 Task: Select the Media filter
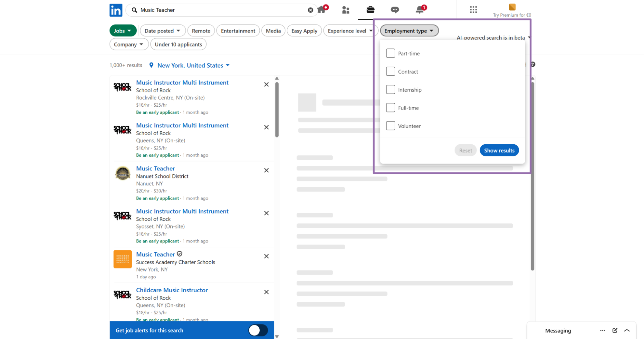point(273,31)
